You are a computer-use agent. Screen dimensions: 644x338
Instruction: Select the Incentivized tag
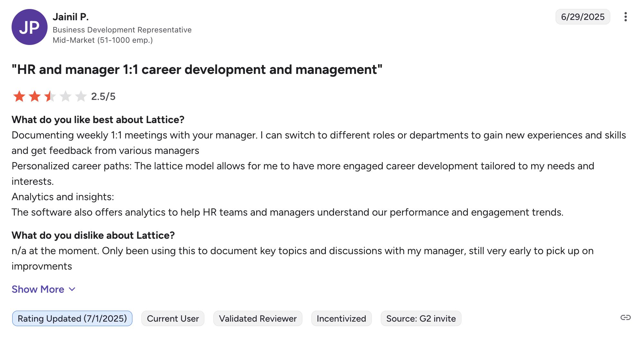click(341, 318)
